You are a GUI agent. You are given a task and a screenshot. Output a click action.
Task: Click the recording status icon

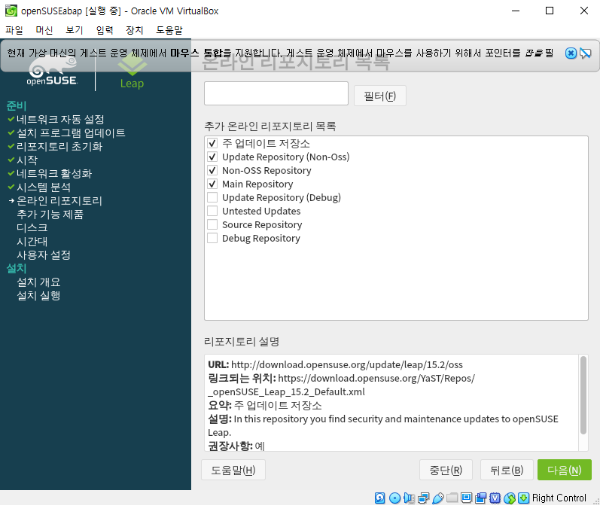click(x=481, y=498)
